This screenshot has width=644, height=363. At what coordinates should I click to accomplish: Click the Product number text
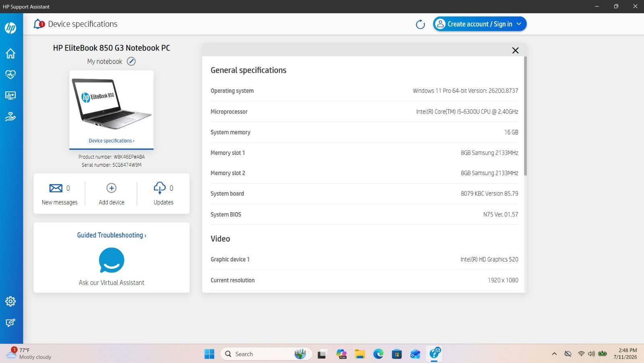point(111,157)
